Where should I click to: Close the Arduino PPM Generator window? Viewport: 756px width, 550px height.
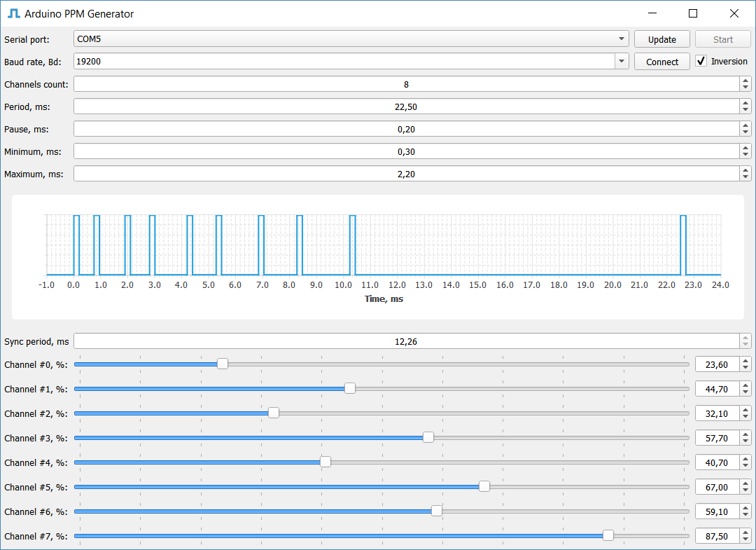(734, 13)
